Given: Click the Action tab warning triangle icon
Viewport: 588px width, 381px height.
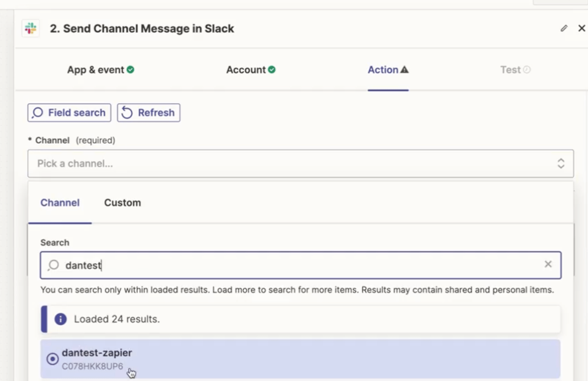Looking at the screenshot, I should pos(404,70).
